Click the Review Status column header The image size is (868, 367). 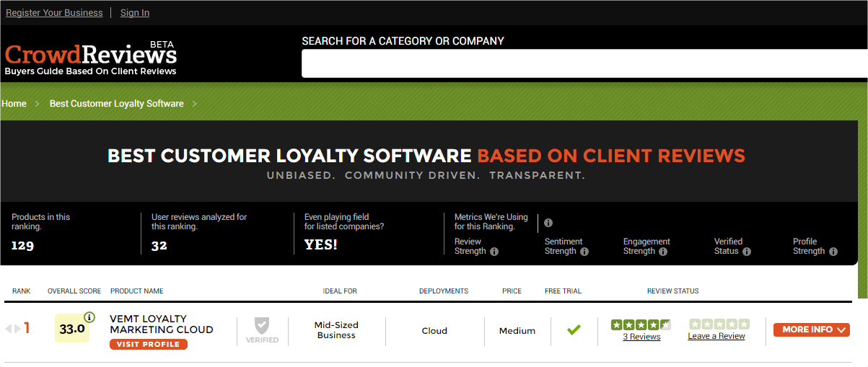pos(673,291)
